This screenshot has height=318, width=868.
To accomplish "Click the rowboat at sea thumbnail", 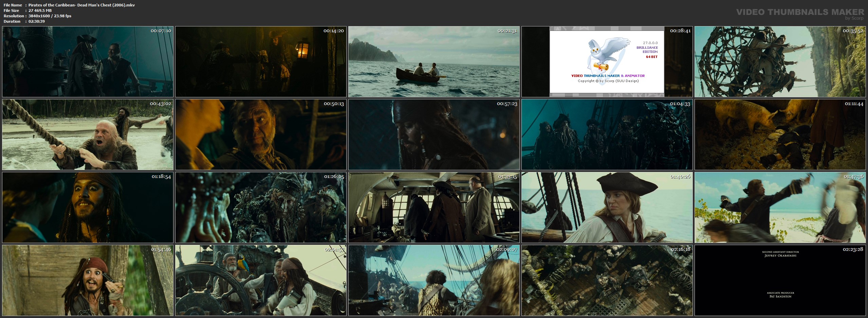I will (x=434, y=62).
